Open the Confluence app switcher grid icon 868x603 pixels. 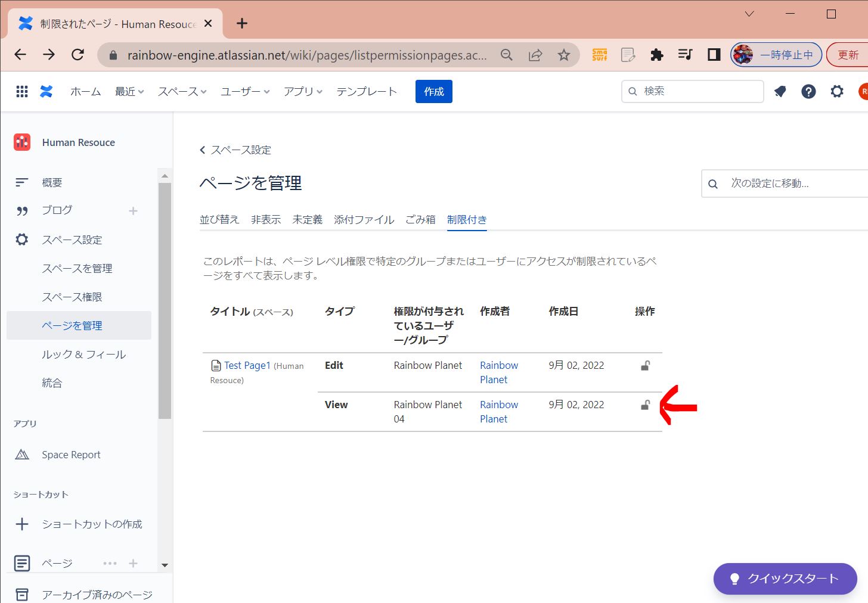(22, 91)
